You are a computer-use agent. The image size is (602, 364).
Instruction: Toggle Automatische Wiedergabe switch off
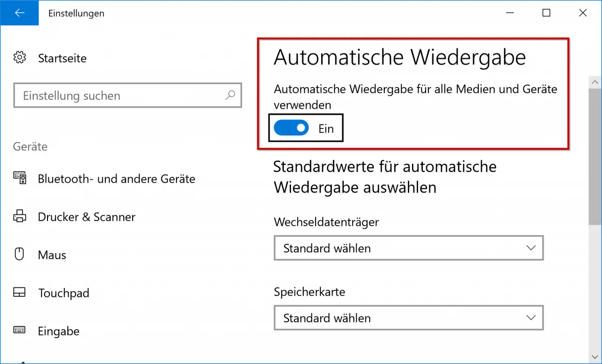(291, 128)
